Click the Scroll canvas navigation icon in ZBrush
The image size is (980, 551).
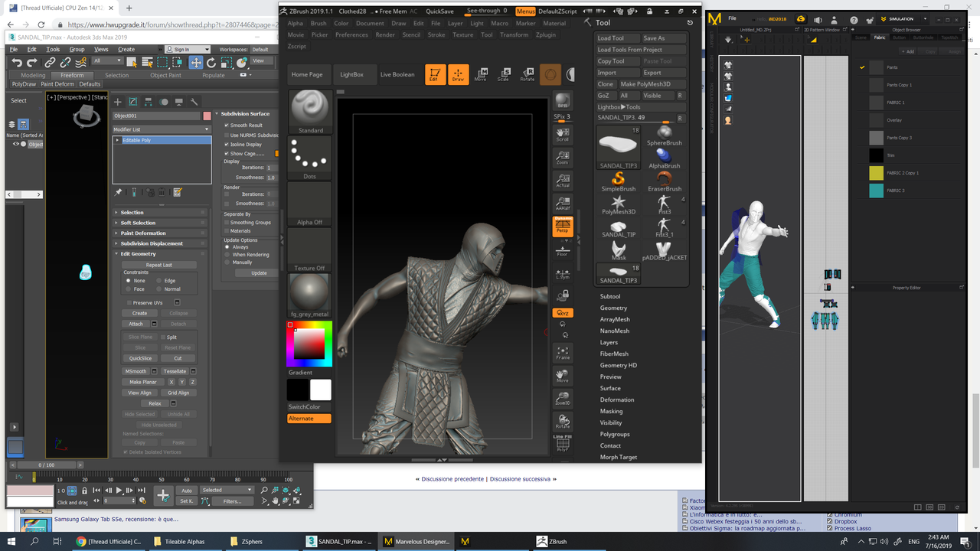563,135
